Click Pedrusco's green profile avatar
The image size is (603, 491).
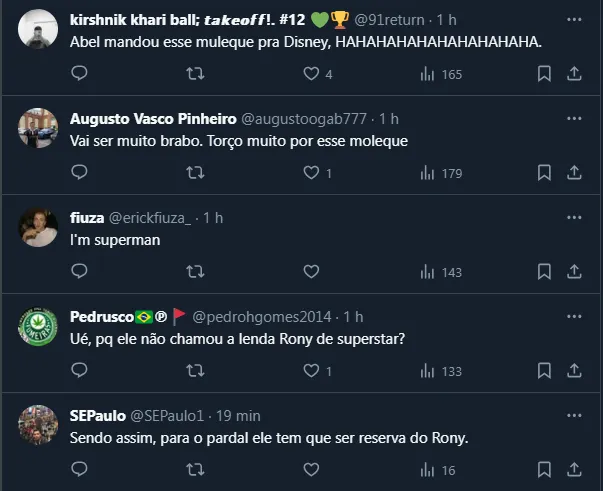38,327
